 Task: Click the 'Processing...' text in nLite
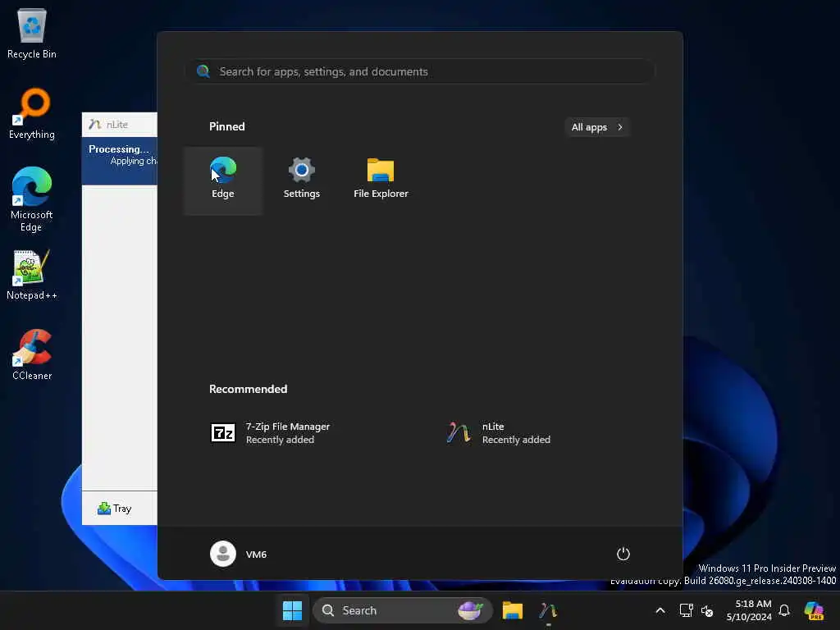click(119, 149)
